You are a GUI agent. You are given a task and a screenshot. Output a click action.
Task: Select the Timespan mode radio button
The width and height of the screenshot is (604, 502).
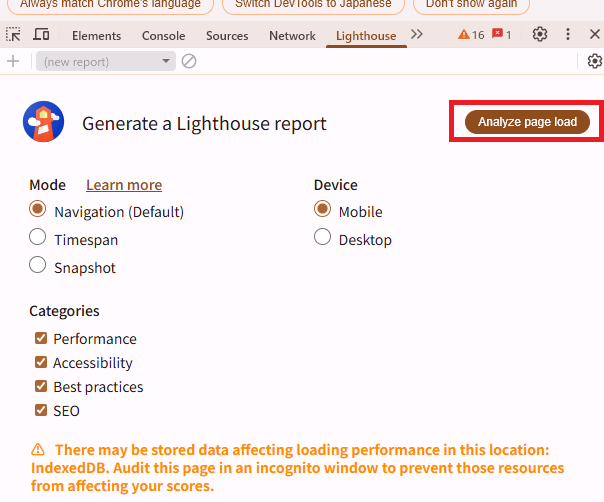click(38, 238)
